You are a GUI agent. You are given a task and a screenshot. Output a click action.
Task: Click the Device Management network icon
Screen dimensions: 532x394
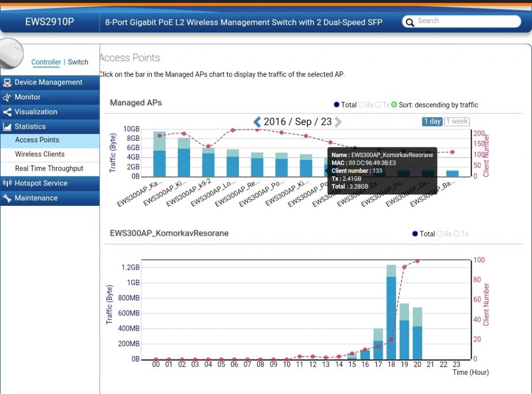(x=7, y=83)
